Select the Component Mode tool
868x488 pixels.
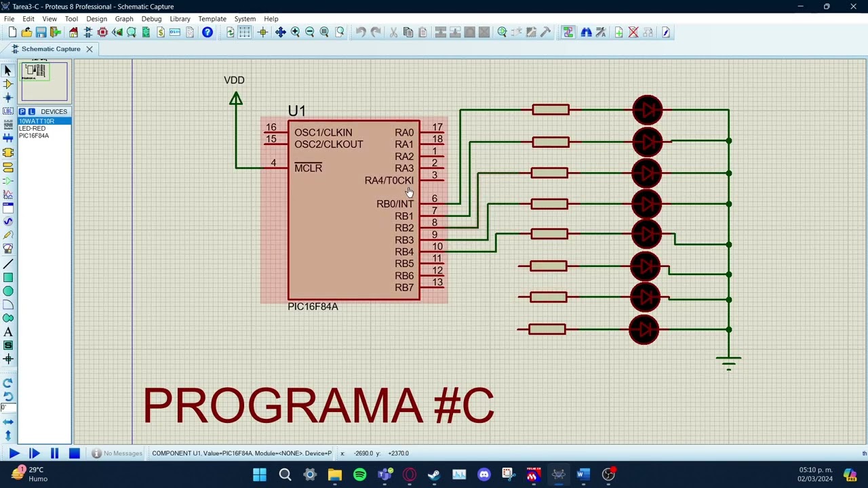click(8, 84)
